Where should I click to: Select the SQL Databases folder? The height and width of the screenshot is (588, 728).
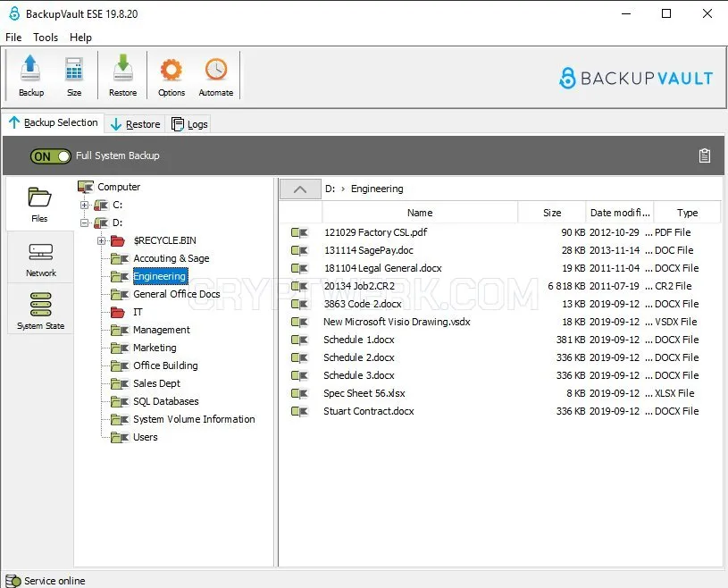166,401
